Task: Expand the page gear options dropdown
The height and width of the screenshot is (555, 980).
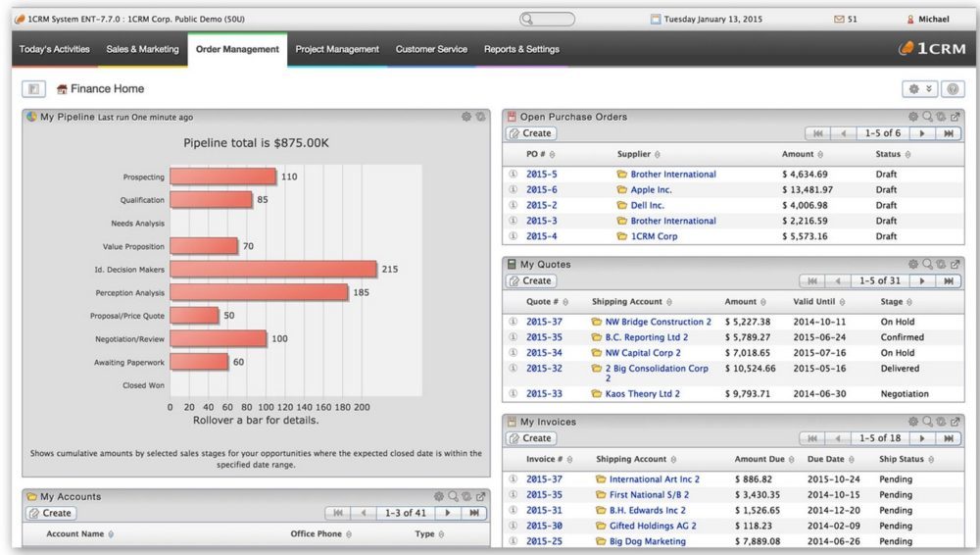Action: tap(921, 89)
